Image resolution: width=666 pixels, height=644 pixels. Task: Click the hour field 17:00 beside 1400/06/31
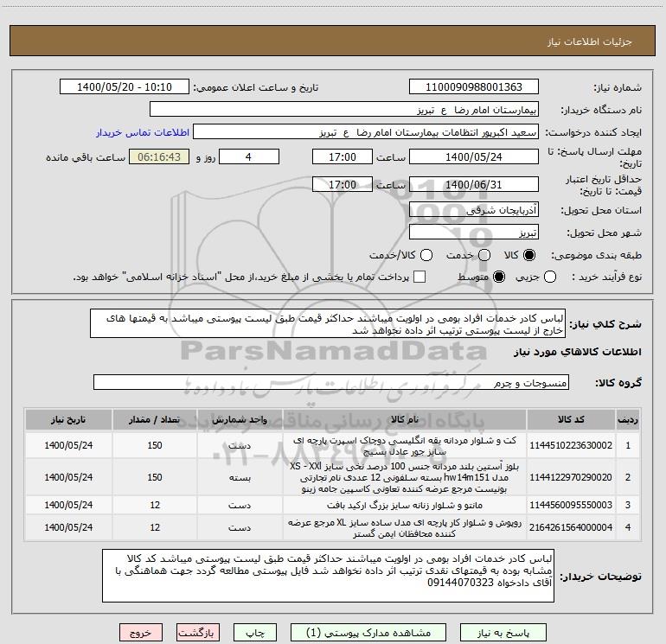point(343,184)
